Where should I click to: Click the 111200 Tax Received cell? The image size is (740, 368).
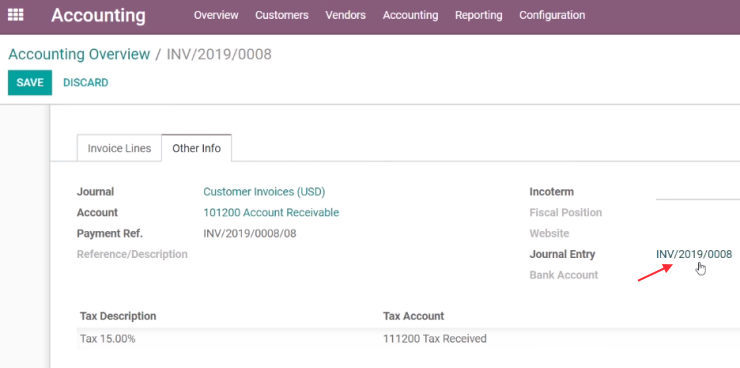[x=435, y=338]
